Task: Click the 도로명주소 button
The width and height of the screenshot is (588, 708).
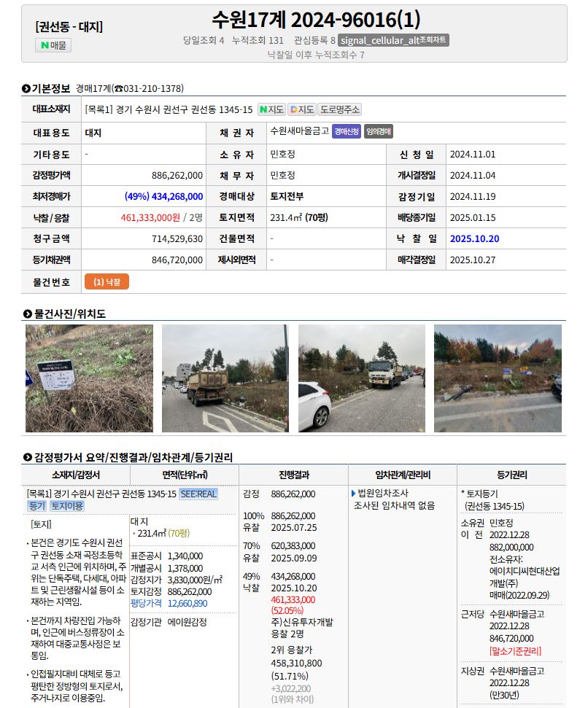Action: (340, 109)
